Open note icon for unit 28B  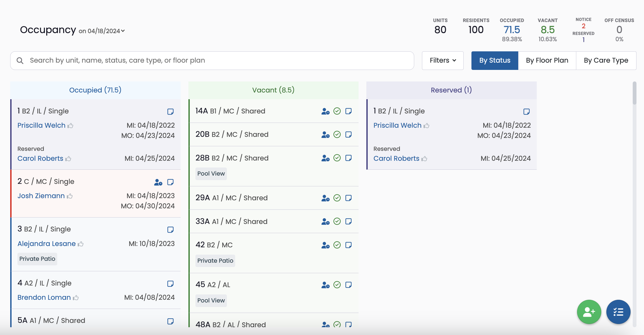click(349, 158)
